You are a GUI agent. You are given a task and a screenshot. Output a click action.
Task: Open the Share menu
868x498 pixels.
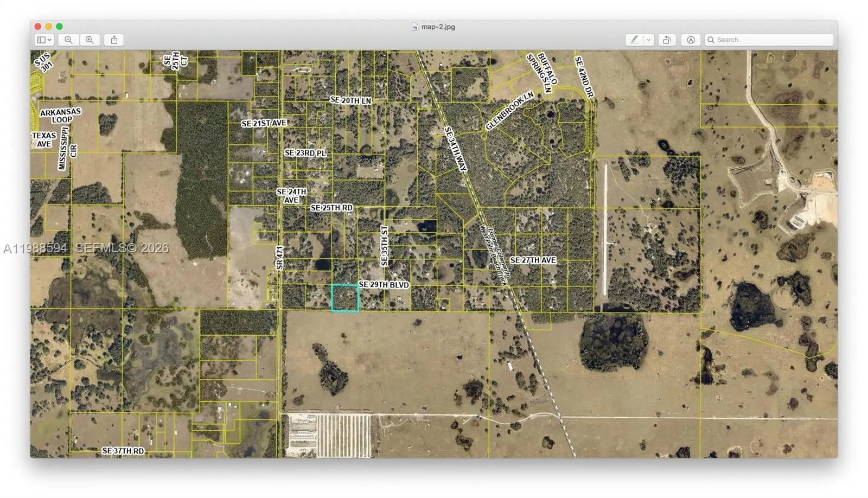114,40
